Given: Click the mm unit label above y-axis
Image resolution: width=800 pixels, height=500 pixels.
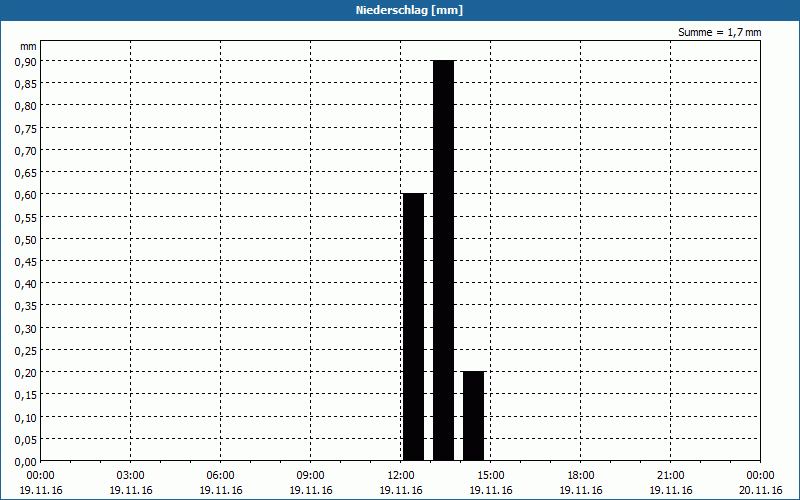Looking at the screenshot, I should (29, 46).
